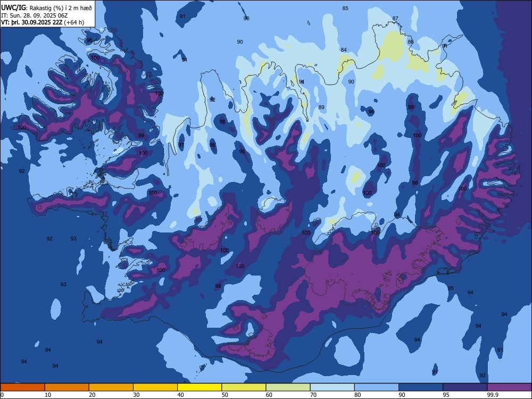The height and width of the screenshot is (399, 532).
Task: Click the 84 humidity value in the north
Action: 344,49
